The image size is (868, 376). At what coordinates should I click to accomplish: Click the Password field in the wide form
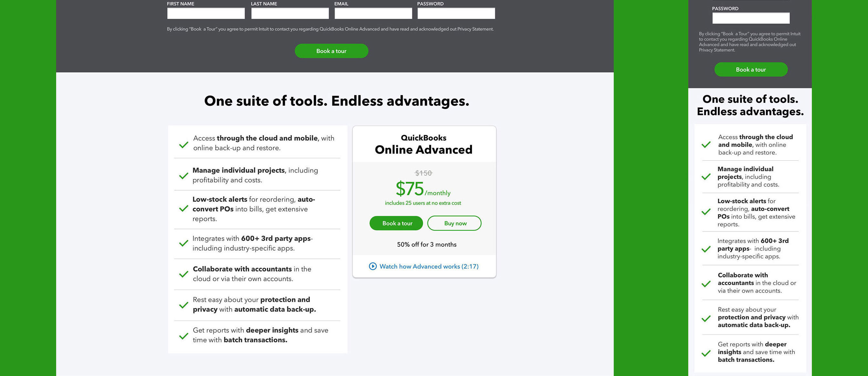tap(456, 14)
